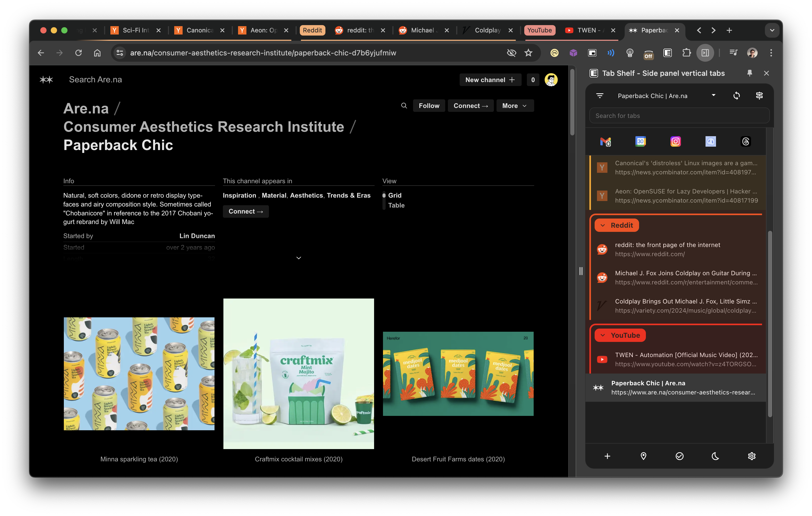
Task: Click New channel button
Action: tap(490, 80)
